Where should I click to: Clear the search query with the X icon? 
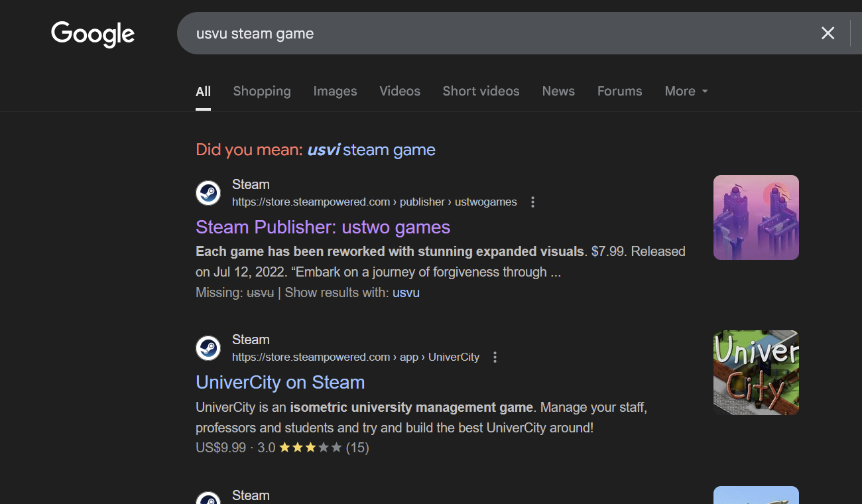pos(828,33)
